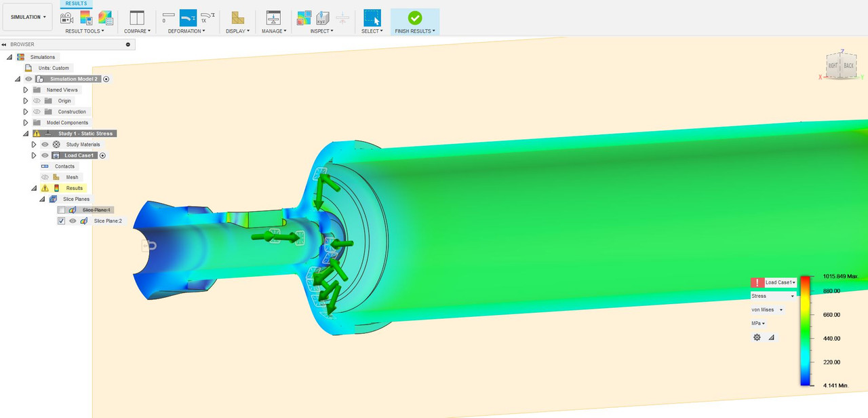Open the Inspect menu
Viewport: 868px width, 418px height.
pos(321,31)
